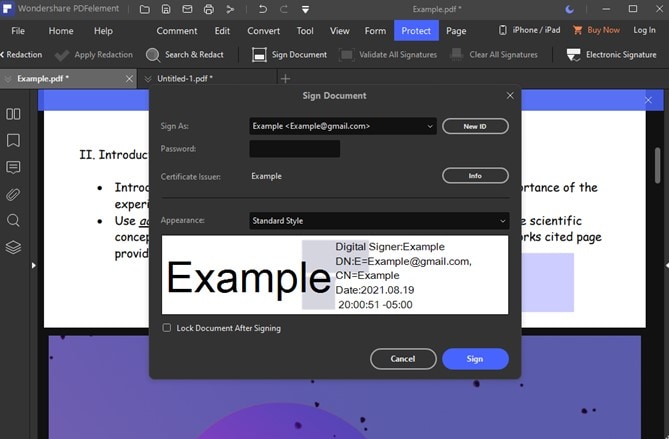
Task: Open the Appearance Standard Style dropdown
Action: coord(379,221)
